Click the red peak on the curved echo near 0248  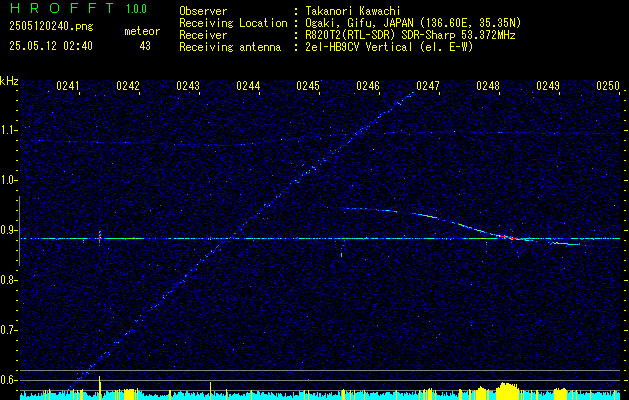point(507,237)
